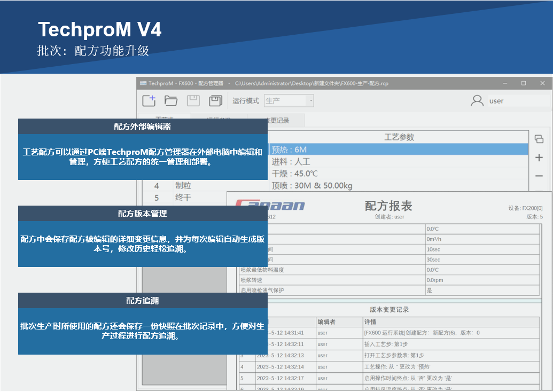Click the 版本变更记录 heading
Image resolution: width=553 pixels, height=392 pixels.
coord(389,310)
